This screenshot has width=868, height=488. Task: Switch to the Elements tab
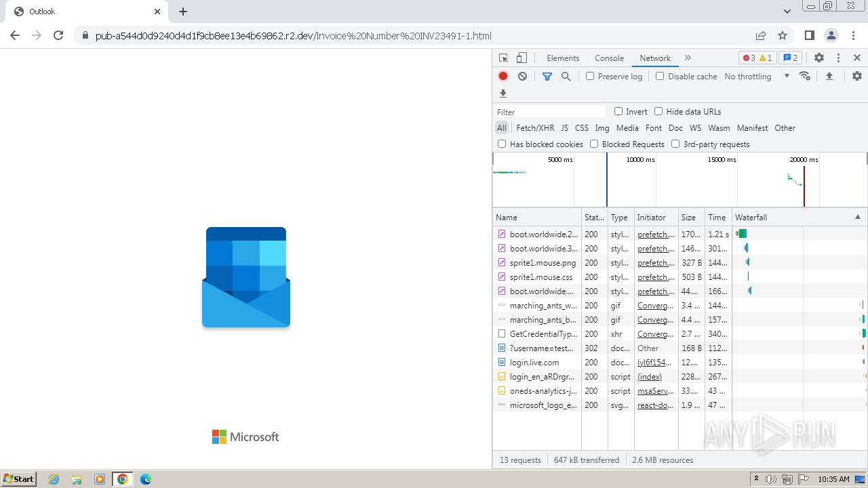click(x=563, y=58)
